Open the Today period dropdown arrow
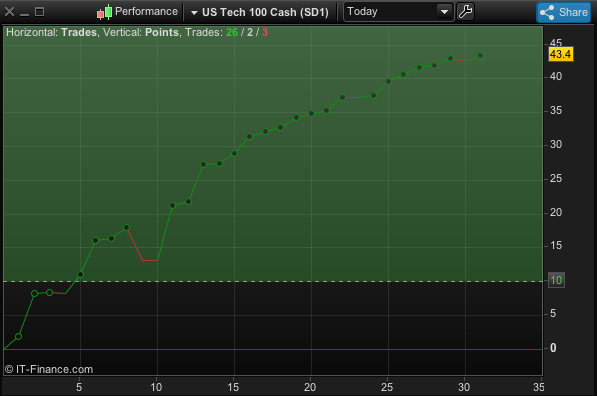 444,12
